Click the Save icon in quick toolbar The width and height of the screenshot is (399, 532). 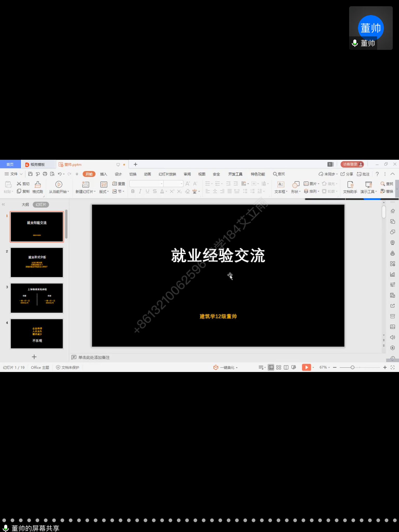click(30, 174)
